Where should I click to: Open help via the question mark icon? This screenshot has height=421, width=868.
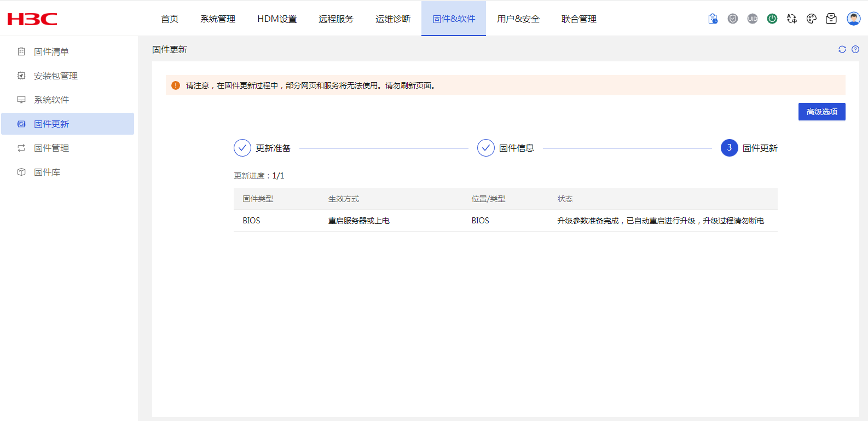click(x=855, y=49)
